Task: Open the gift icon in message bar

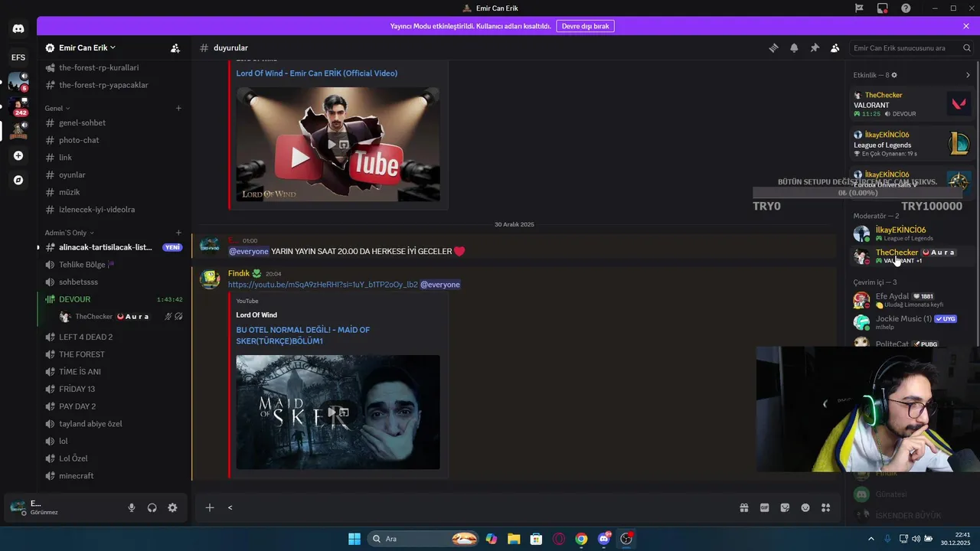Action: point(743,507)
